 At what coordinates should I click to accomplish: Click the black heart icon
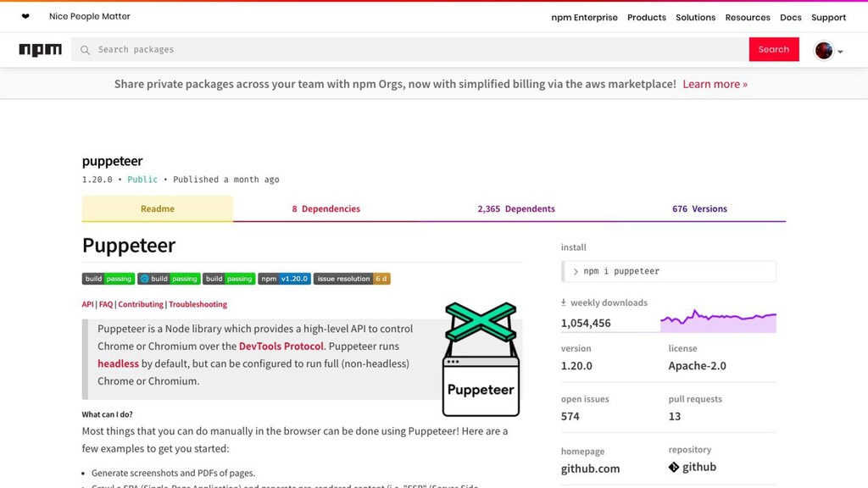25,17
